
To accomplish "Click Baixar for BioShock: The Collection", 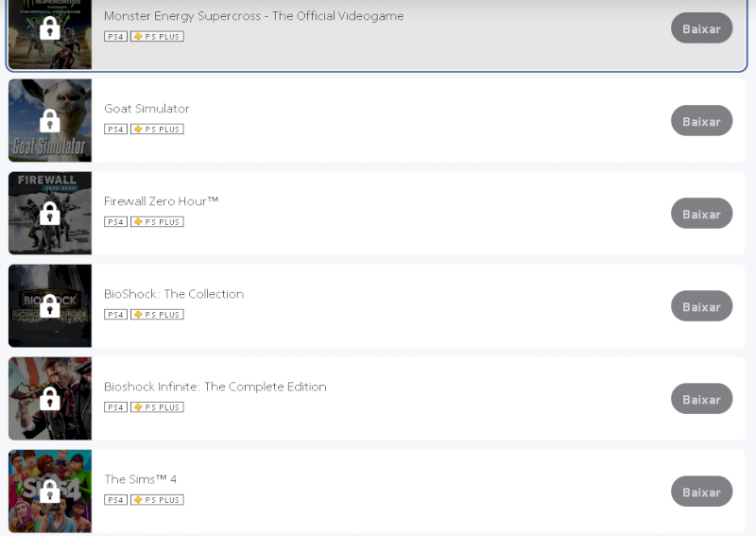I will click(x=701, y=306).
